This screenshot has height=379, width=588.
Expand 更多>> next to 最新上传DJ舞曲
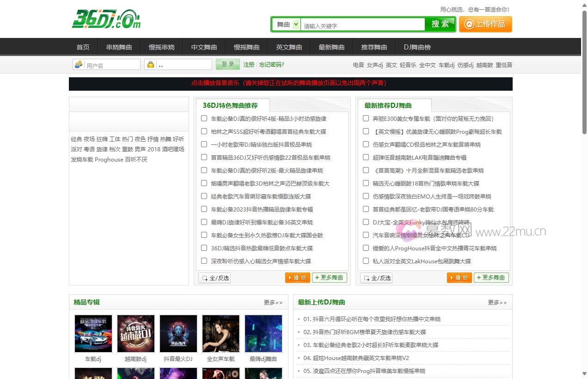point(496,302)
